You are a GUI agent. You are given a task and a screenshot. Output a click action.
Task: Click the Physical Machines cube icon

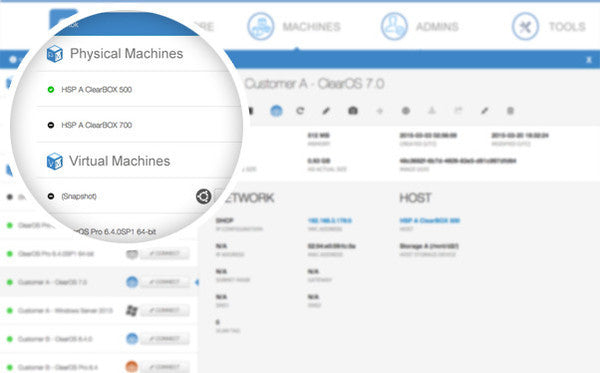tap(55, 54)
